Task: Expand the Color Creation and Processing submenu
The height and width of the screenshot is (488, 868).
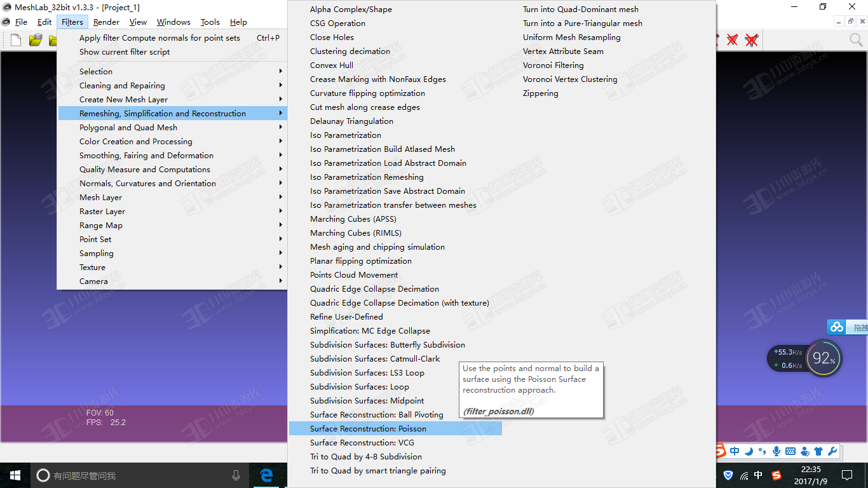Action: [172, 141]
